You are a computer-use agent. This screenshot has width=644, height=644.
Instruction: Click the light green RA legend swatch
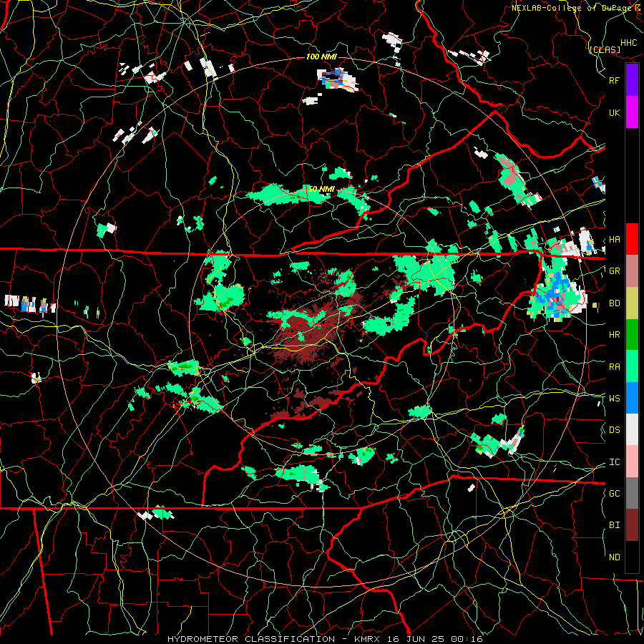point(632,366)
